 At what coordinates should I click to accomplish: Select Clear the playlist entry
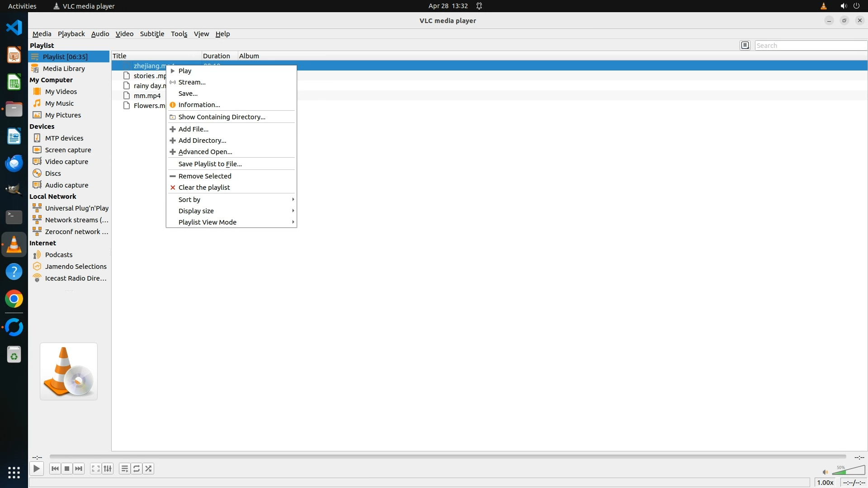204,187
